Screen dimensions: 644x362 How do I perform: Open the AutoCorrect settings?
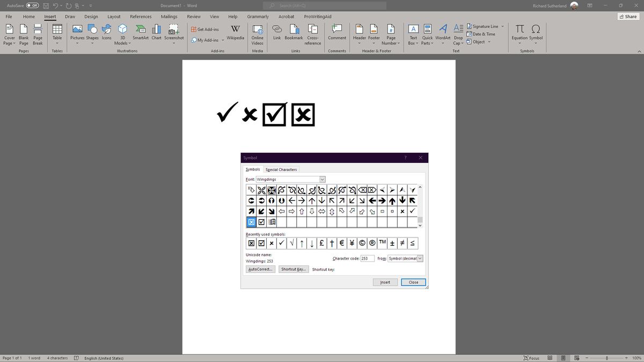[x=260, y=269]
